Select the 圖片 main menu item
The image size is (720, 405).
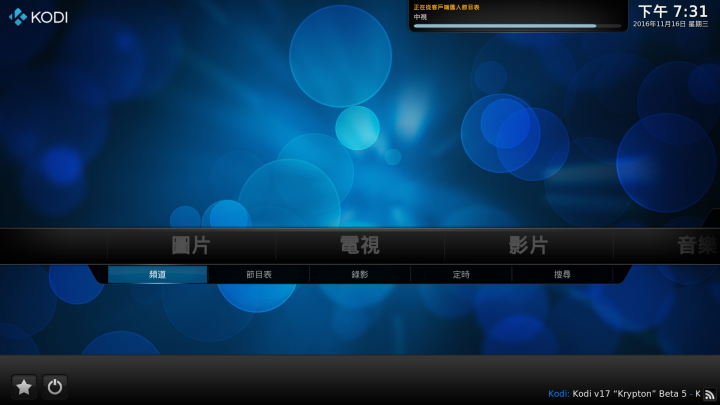pos(191,246)
